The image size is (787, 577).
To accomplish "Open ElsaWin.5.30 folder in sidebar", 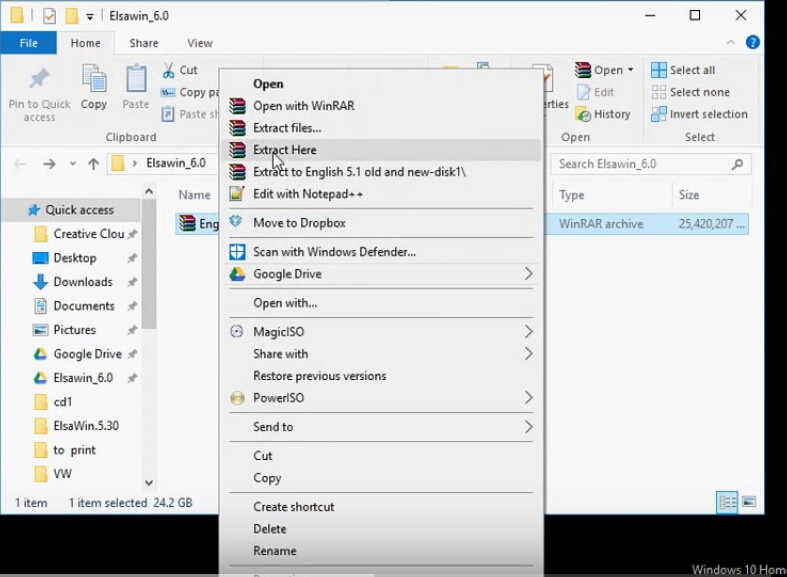I will [86, 426].
